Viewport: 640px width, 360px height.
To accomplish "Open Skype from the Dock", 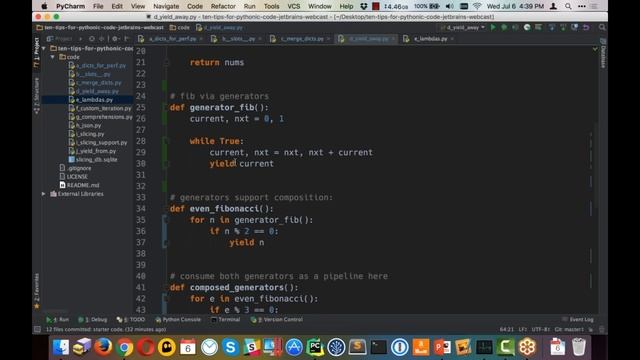I will 230,347.
